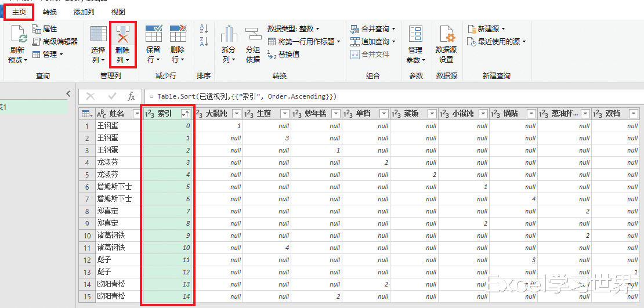Open the 生煎 column filter dropdown
The width and height of the screenshot is (644, 308).
(285, 114)
